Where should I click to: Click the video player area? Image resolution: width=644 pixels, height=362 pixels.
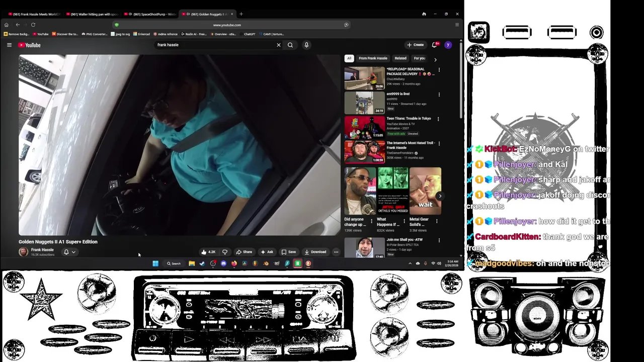click(x=180, y=145)
